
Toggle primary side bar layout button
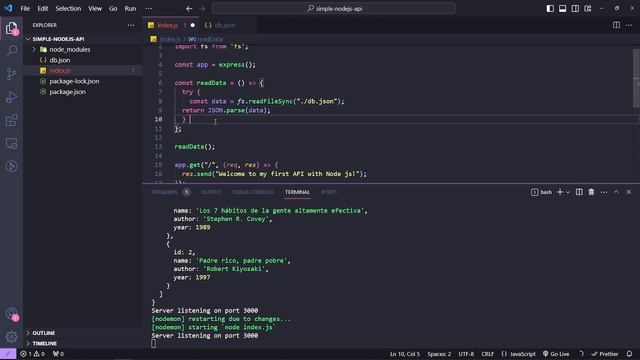550,9
